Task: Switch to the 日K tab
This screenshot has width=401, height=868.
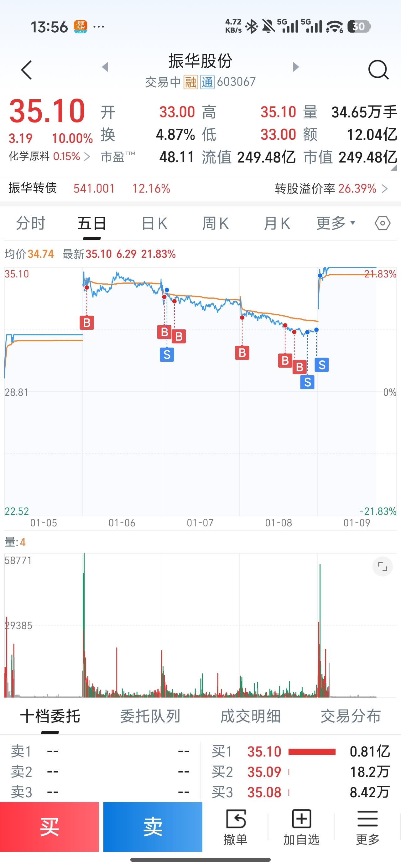Action: coord(154,223)
